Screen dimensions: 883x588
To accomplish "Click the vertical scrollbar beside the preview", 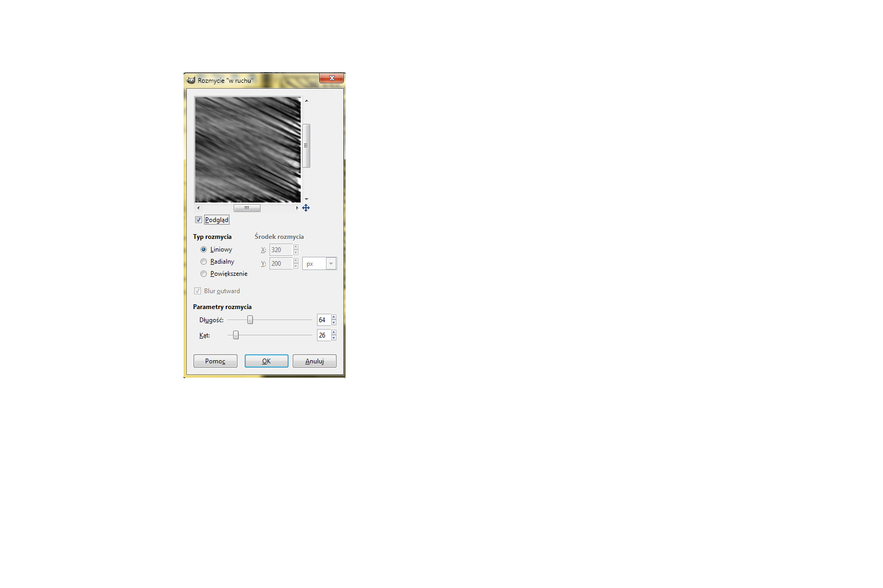I will tap(306, 145).
